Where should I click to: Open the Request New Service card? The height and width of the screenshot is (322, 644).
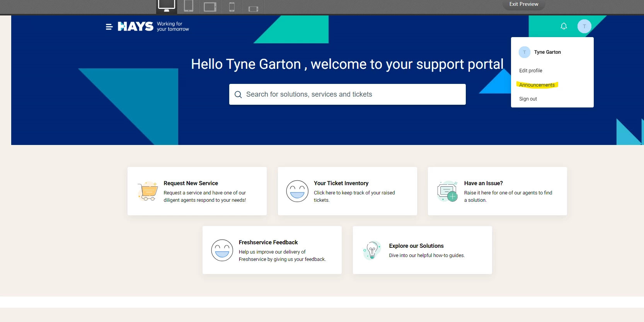197,191
